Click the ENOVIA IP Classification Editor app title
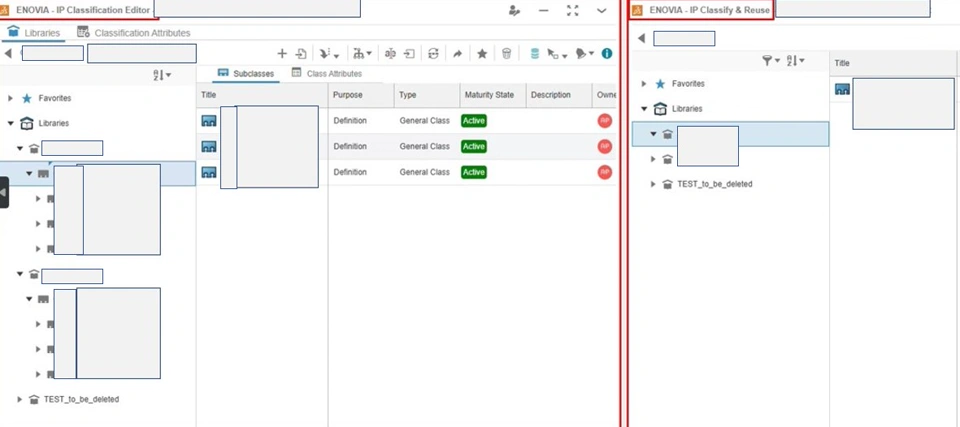This screenshot has width=960, height=427. coord(83,10)
